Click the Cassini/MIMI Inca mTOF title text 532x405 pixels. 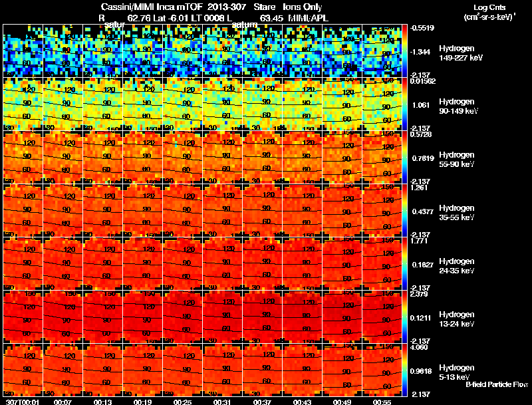[152, 7]
